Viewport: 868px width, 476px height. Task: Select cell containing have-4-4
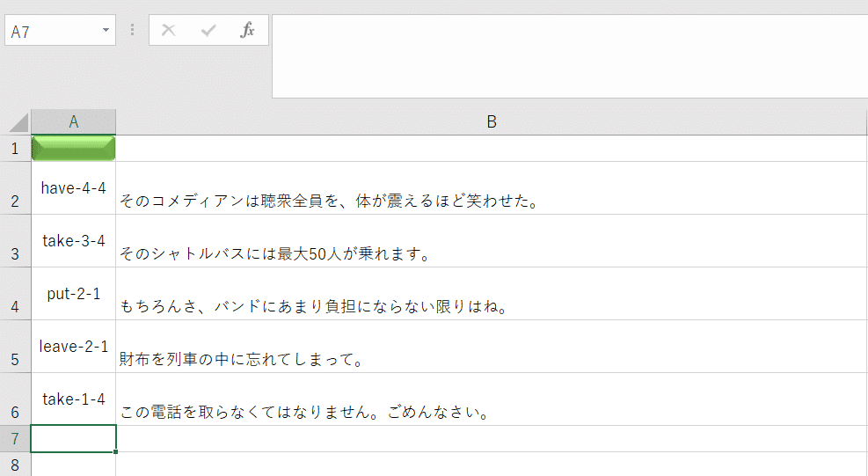(x=74, y=188)
